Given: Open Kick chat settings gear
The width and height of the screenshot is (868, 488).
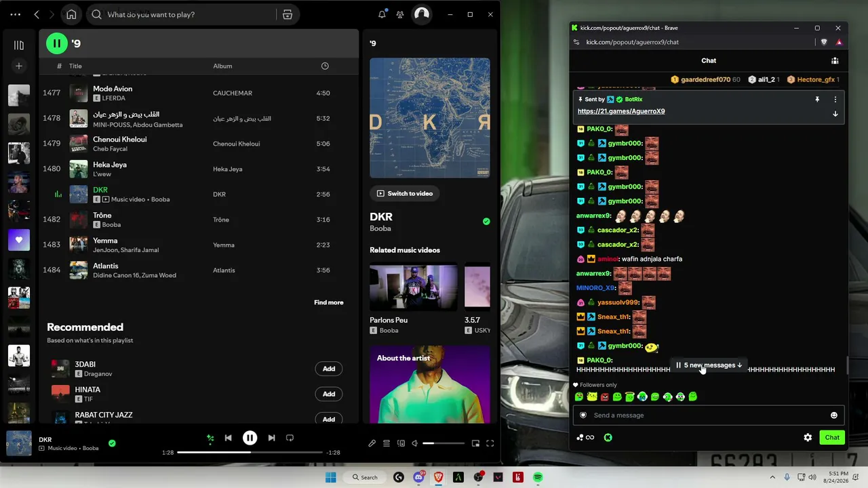Looking at the screenshot, I should (808, 437).
